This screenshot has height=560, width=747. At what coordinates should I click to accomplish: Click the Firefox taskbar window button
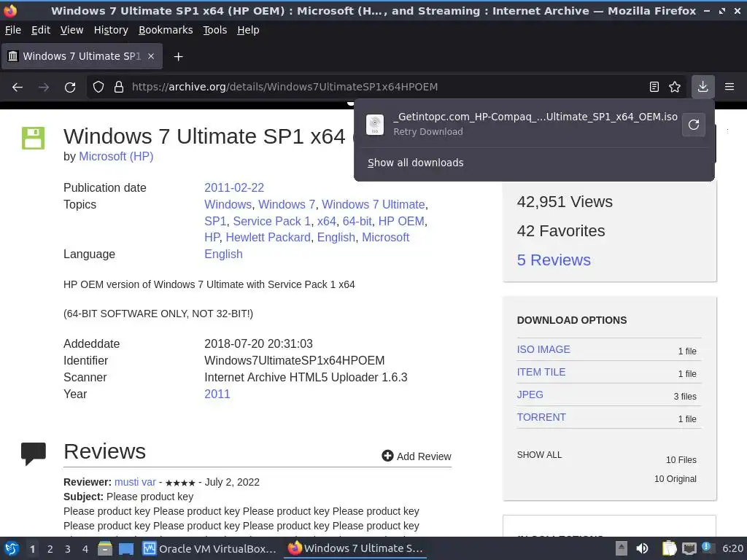(355, 548)
